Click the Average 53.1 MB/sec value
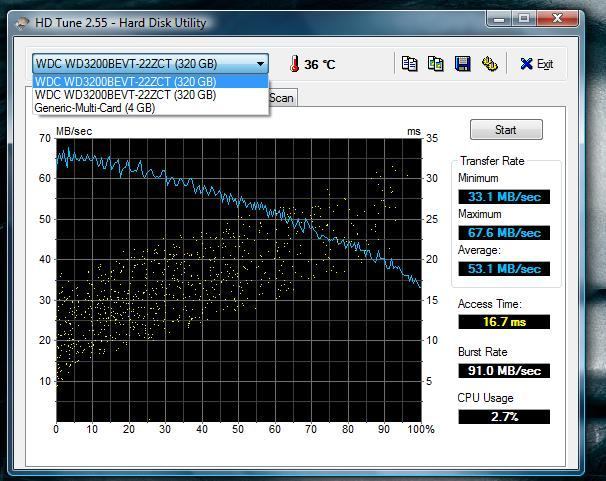The width and height of the screenshot is (606, 481). click(504, 269)
